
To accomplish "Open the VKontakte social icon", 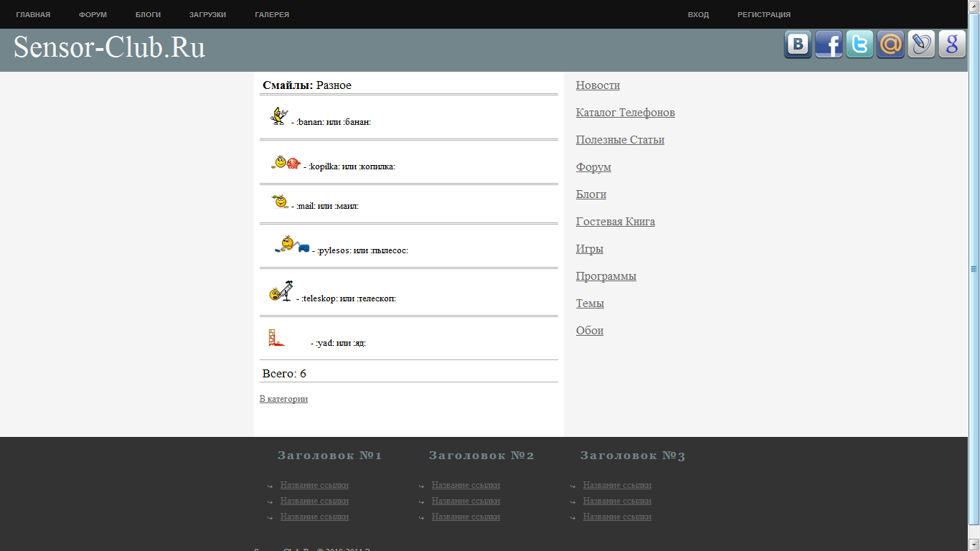I will click(798, 44).
